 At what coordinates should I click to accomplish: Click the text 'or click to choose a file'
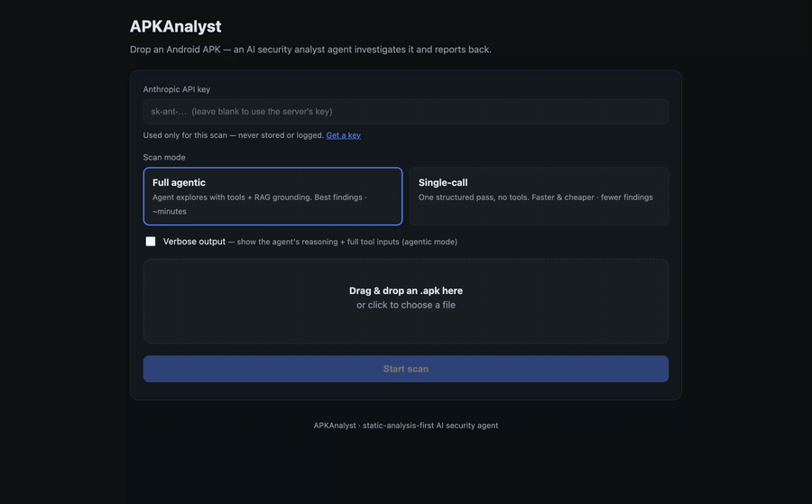pos(405,305)
